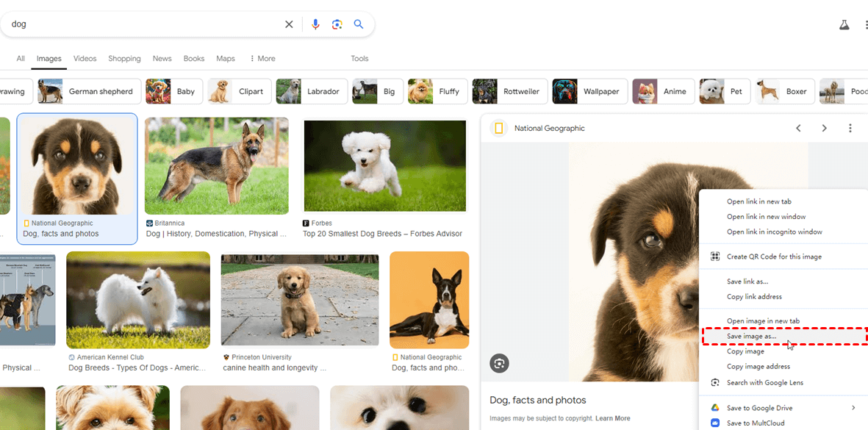Click the National Geographic source name in preview
Screen dimensions: 868x430
pos(549,129)
